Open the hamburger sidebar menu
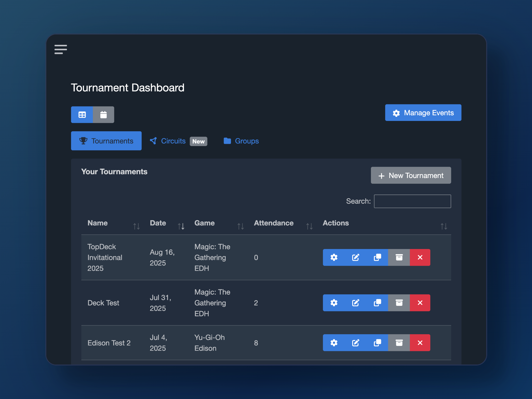This screenshot has height=399, width=532. [x=61, y=49]
